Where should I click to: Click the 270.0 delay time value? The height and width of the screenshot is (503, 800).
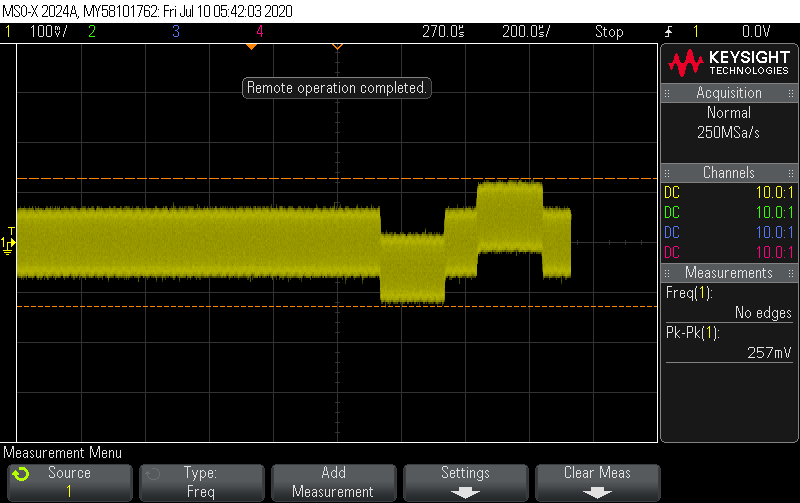tap(443, 32)
